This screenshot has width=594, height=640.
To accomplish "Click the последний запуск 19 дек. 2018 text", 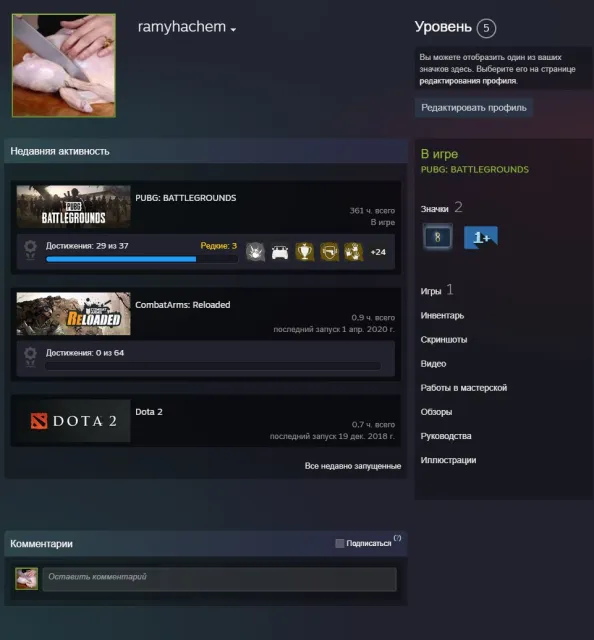I will 332,436.
